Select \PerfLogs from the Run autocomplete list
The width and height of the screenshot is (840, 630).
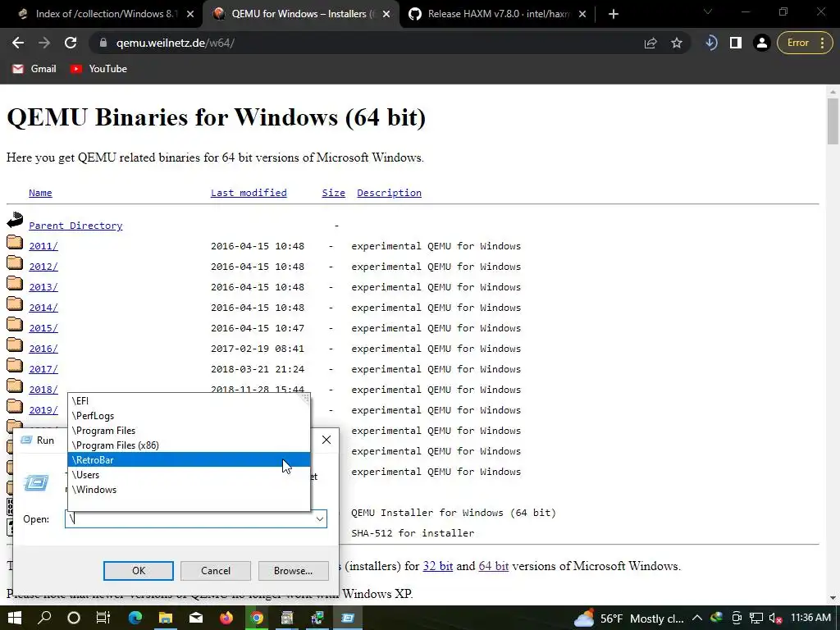(189, 416)
